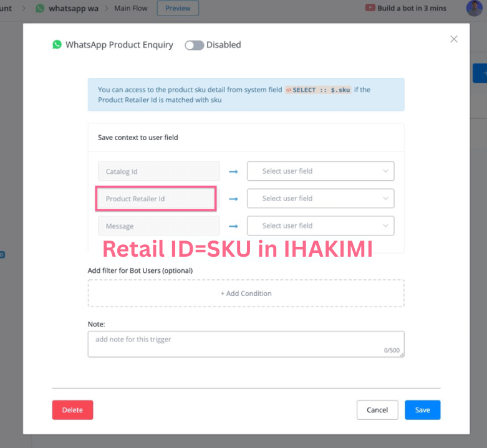Expand user field dropdown for Product Retailer Id

point(321,199)
